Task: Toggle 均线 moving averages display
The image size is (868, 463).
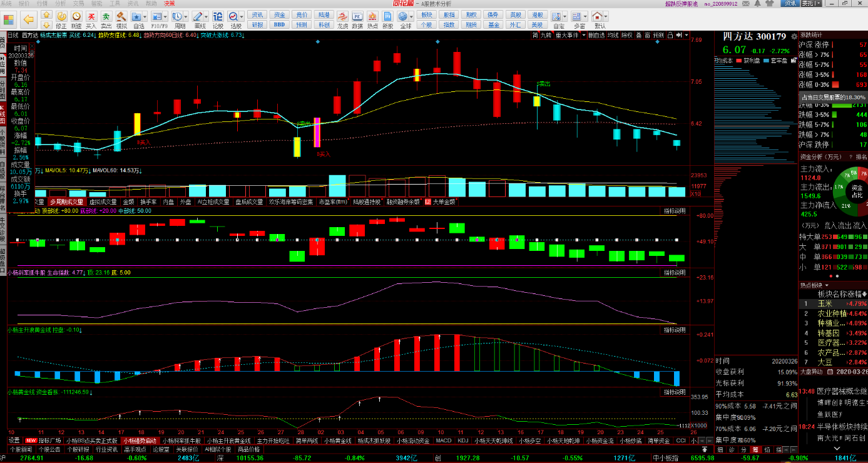Action: tap(613, 36)
